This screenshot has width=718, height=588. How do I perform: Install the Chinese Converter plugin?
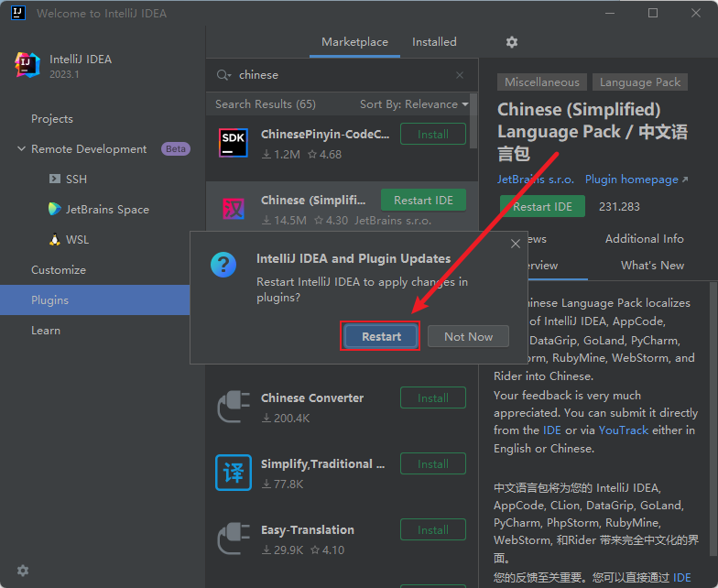(x=432, y=397)
